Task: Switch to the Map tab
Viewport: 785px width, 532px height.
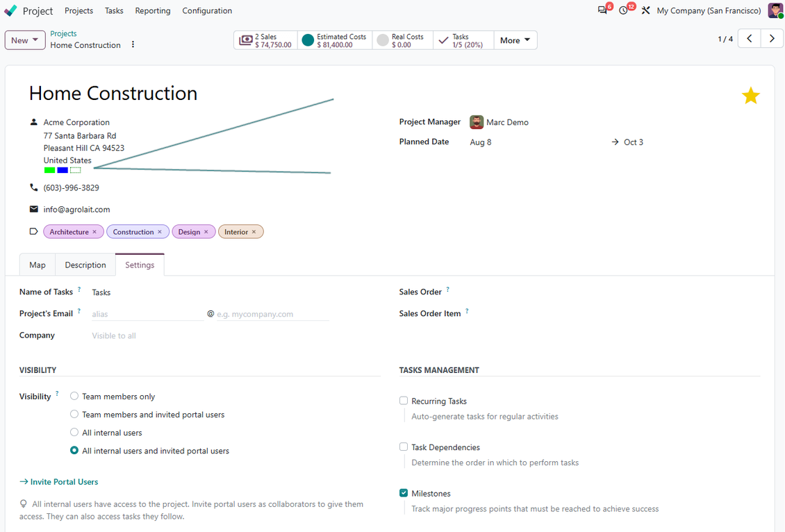Action: click(38, 265)
